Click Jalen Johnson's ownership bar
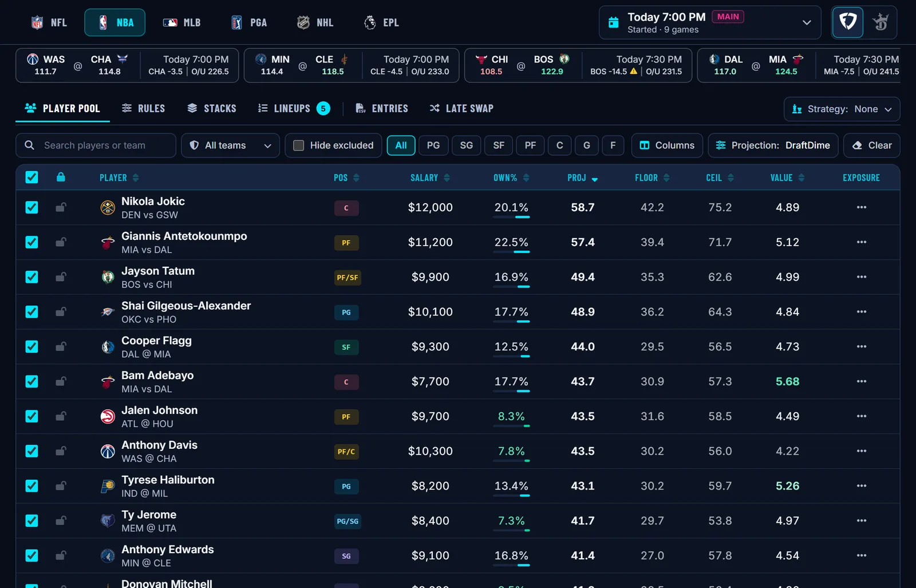Image resolution: width=916 pixels, height=588 pixels. click(x=511, y=425)
